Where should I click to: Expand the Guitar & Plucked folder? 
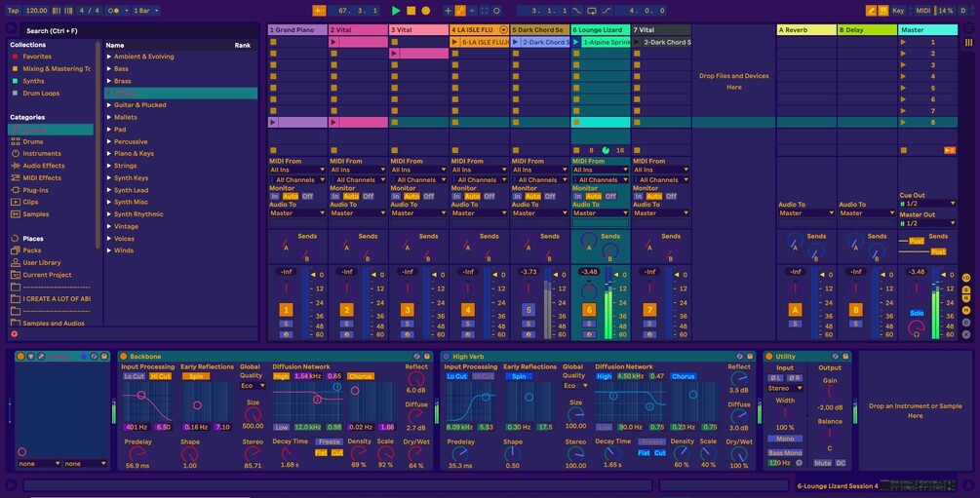pos(109,105)
